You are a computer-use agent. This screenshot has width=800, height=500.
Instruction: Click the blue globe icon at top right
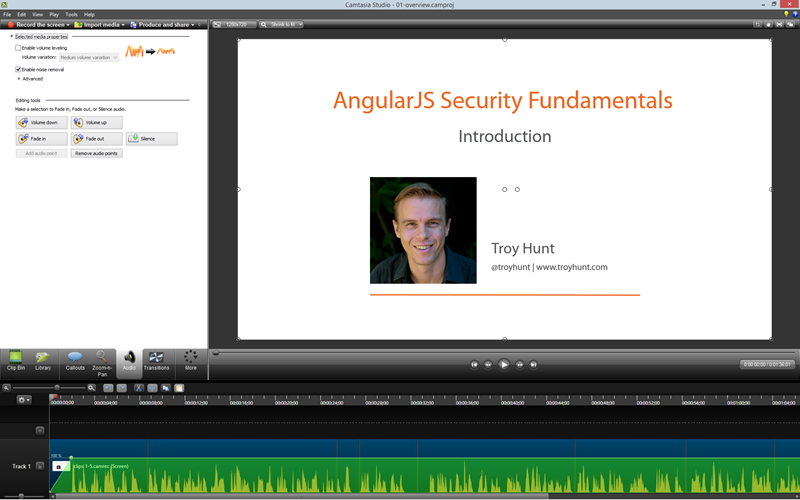coord(795,14)
